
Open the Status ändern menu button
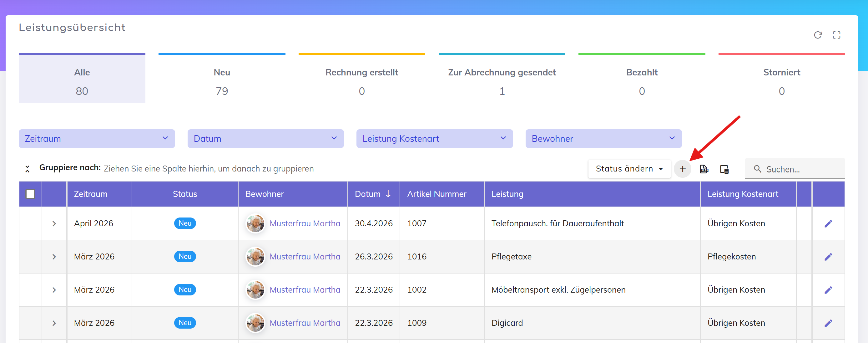pos(629,169)
